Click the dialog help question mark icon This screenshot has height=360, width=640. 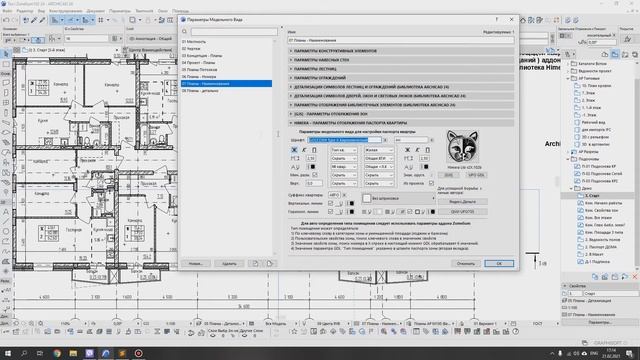point(497,19)
